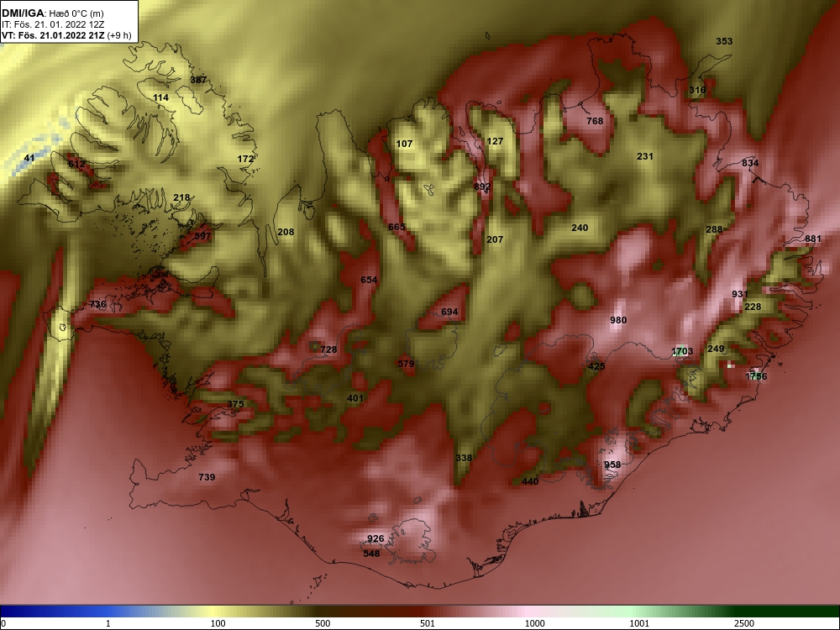Pick the map value 41

(29, 158)
